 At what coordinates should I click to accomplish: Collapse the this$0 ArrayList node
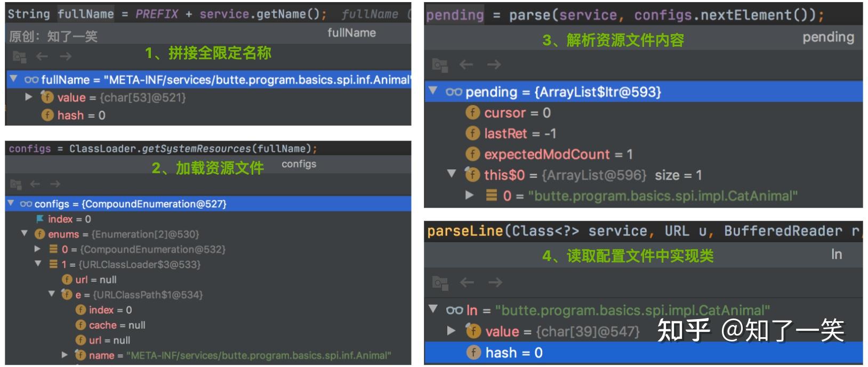click(452, 174)
